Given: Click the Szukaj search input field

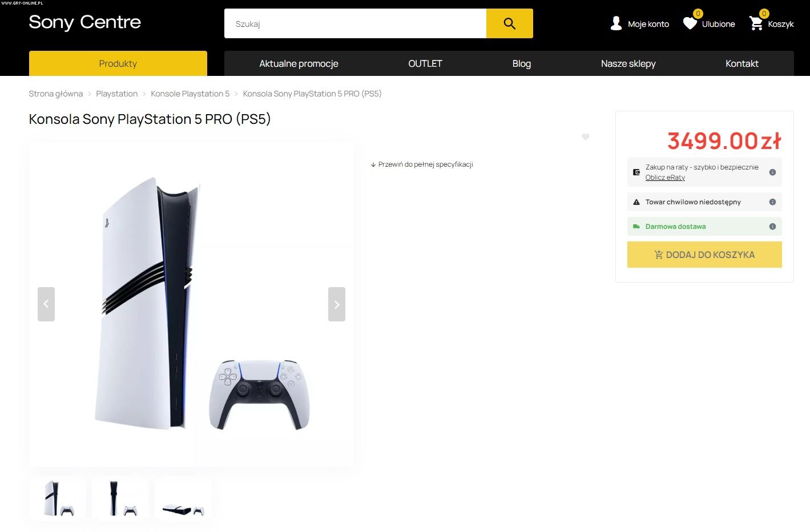Looking at the screenshot, I should (x=355, y=23).
